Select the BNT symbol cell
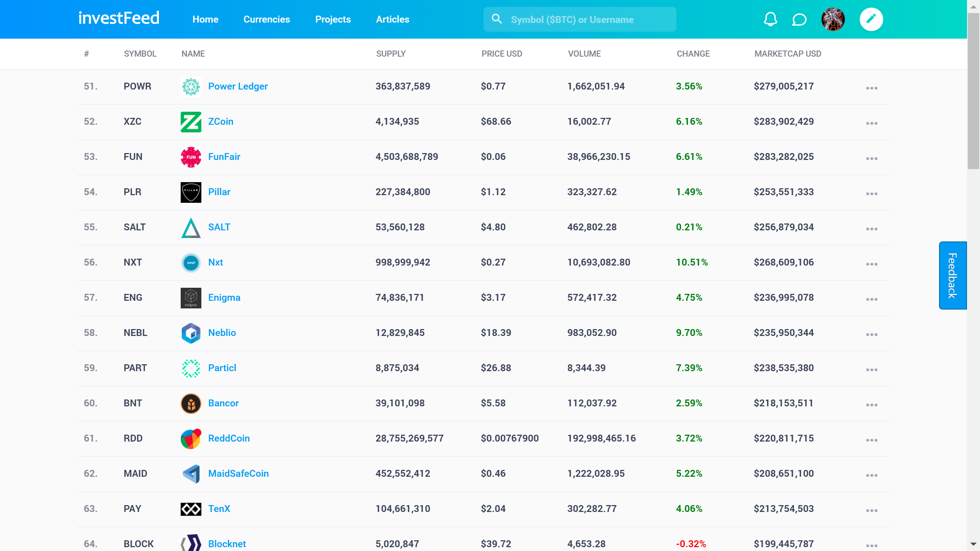Image resolution: width=980 pixels, height=551 pixels. coord(132,403)
